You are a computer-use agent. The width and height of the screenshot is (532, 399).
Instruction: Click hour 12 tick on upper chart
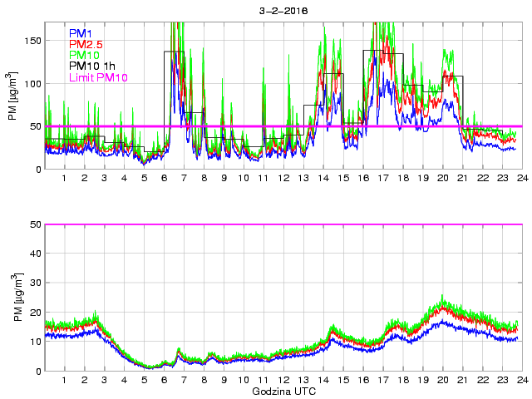(x=283, y=179)
